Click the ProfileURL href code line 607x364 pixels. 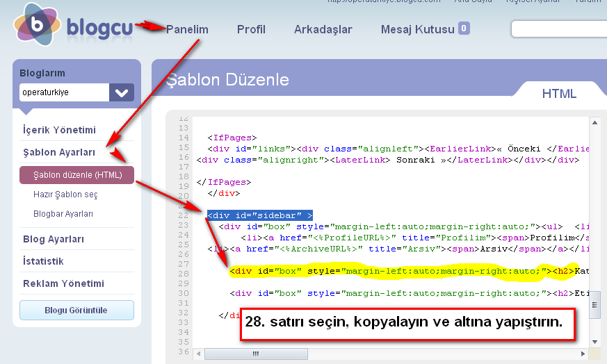point(415,238)
